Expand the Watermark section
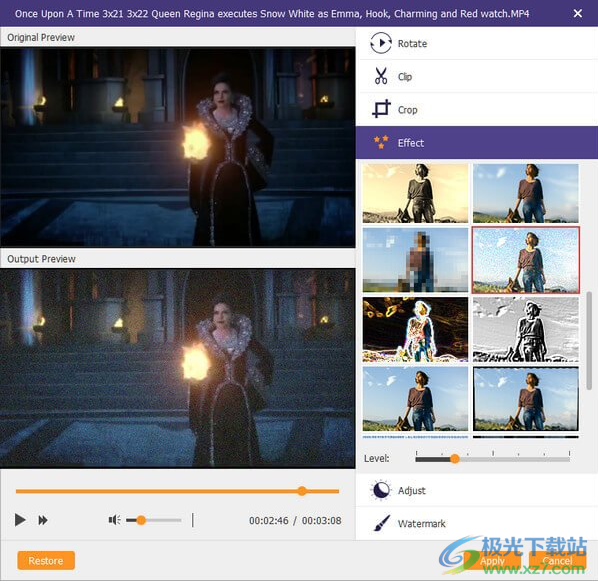Viewport: 598px width, 585px height. pos(477,523)
